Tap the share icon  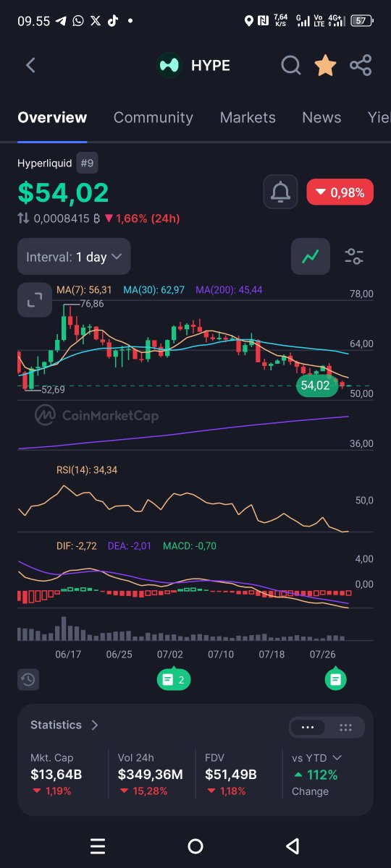pos(361,65)
